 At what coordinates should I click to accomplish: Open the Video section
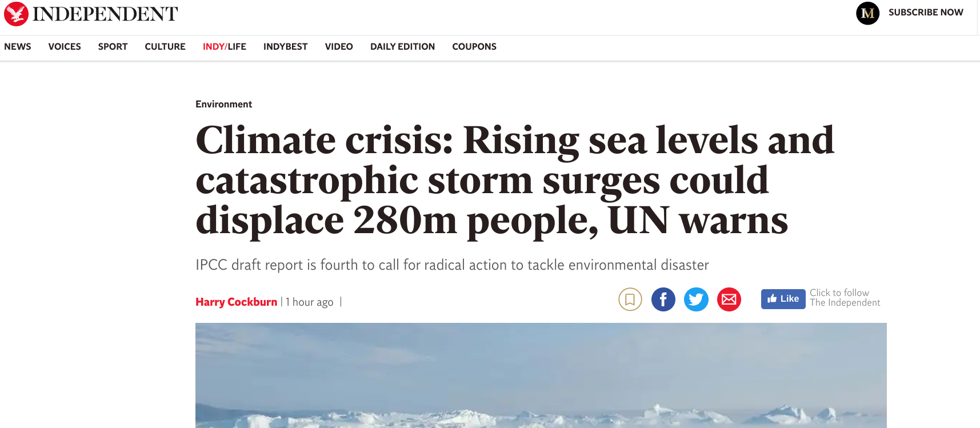point(339,47)
